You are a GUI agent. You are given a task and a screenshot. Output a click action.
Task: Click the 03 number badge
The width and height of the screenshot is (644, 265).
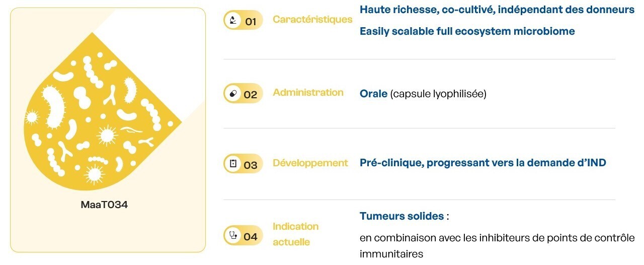pyautogui.click(x=251, y=165)
